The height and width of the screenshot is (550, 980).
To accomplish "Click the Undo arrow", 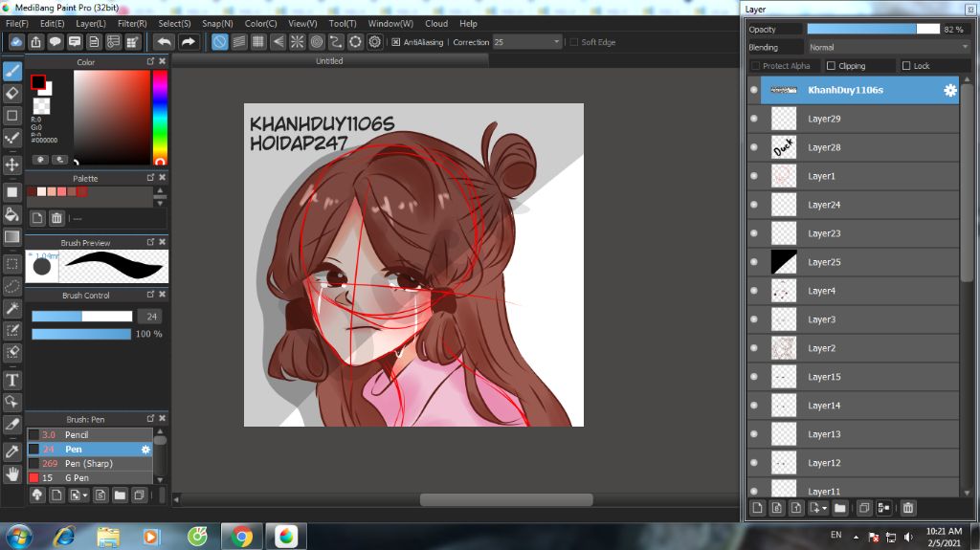I will 165,42.
